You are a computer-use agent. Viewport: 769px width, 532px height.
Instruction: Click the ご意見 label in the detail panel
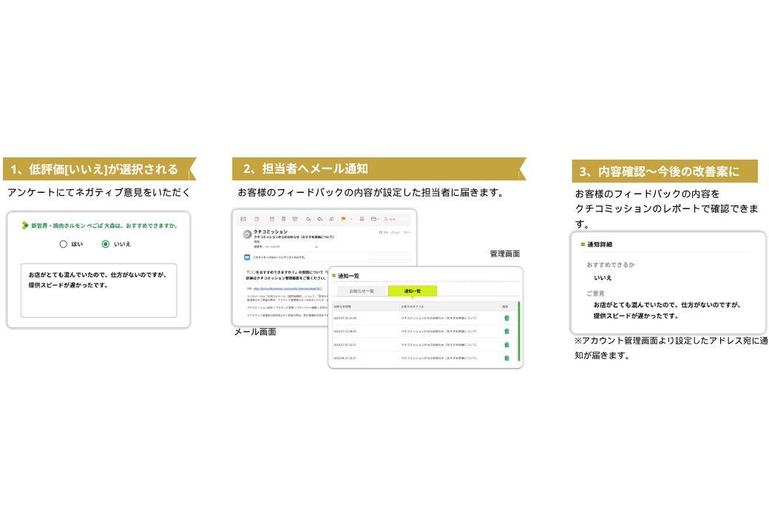click(595, 293)
